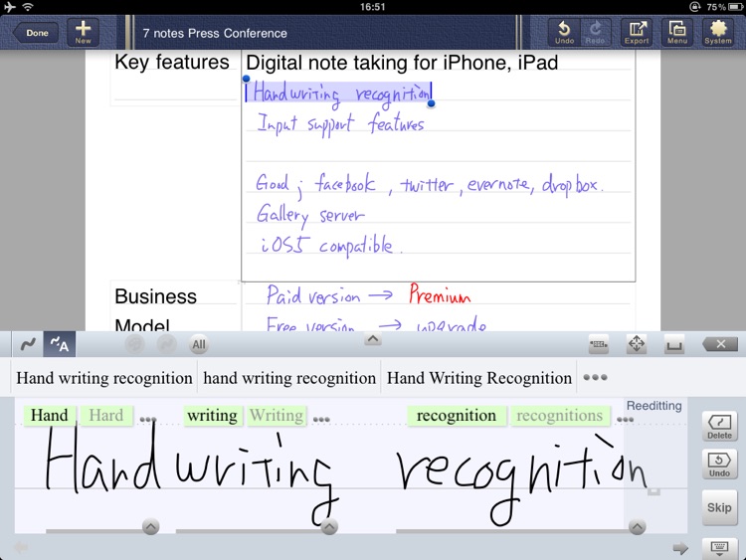
Task: Tap the Done button
Action: [x=36, y=33]
